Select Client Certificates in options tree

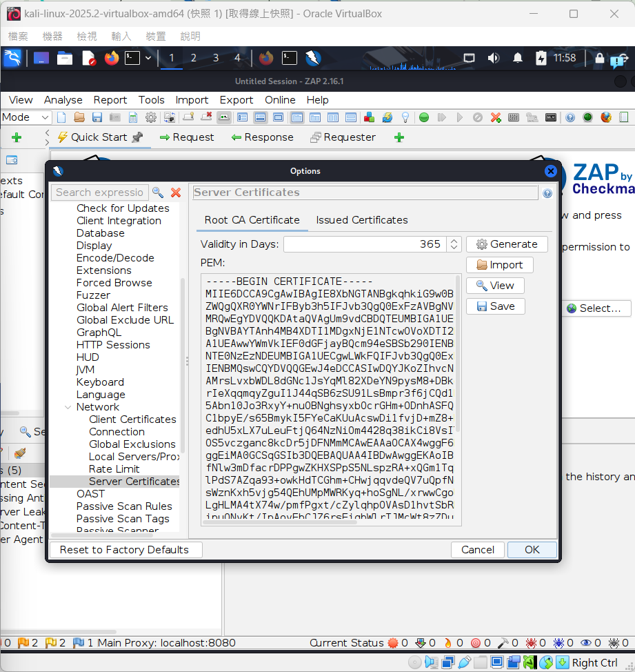click(x=132, y=419)
